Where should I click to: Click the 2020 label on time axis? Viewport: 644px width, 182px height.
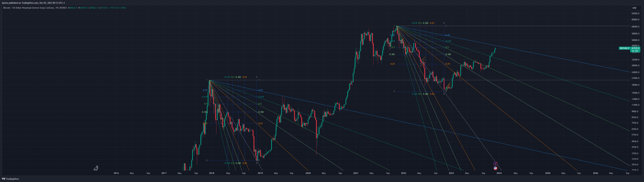click(x=308, y=173)
